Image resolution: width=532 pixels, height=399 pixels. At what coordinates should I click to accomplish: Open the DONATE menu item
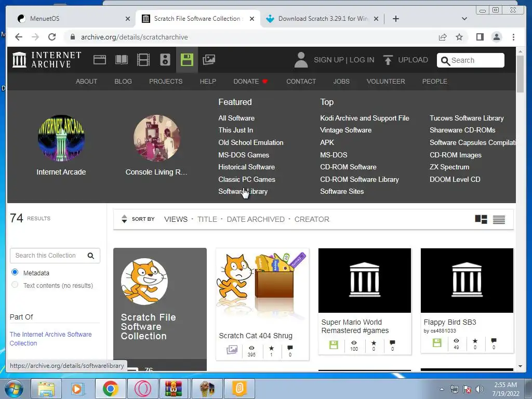click(x=250, y=82)
